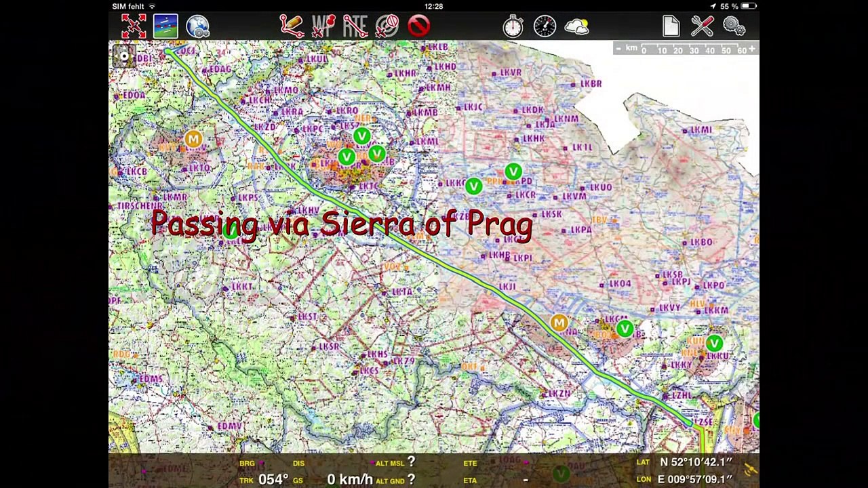Tap the red arrows fullscreen map icon

(134, 26)
